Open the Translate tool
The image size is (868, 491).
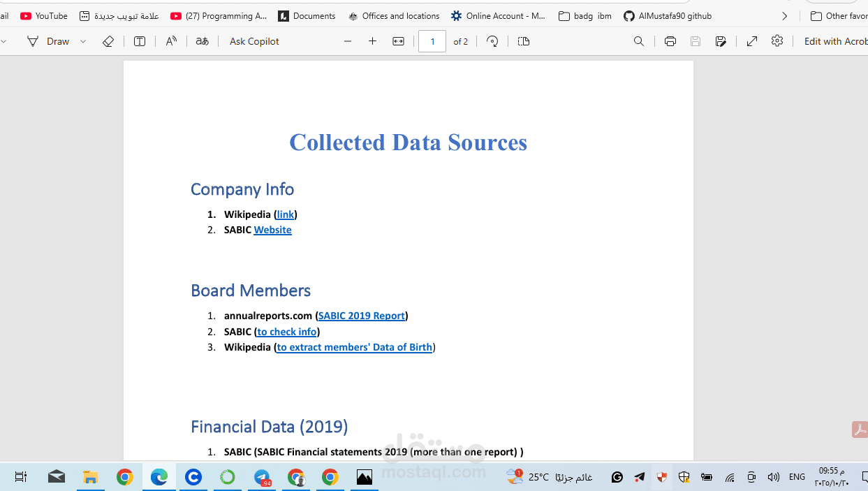(202, 41)
